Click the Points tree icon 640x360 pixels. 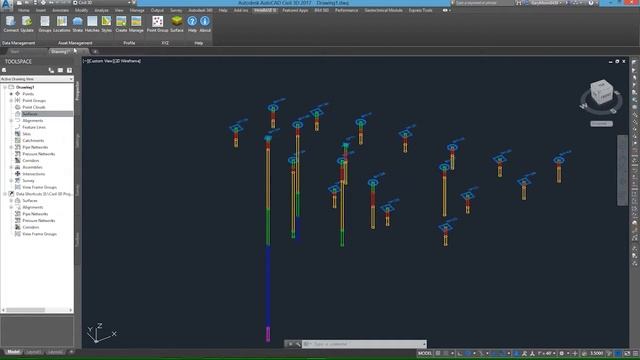18,94
